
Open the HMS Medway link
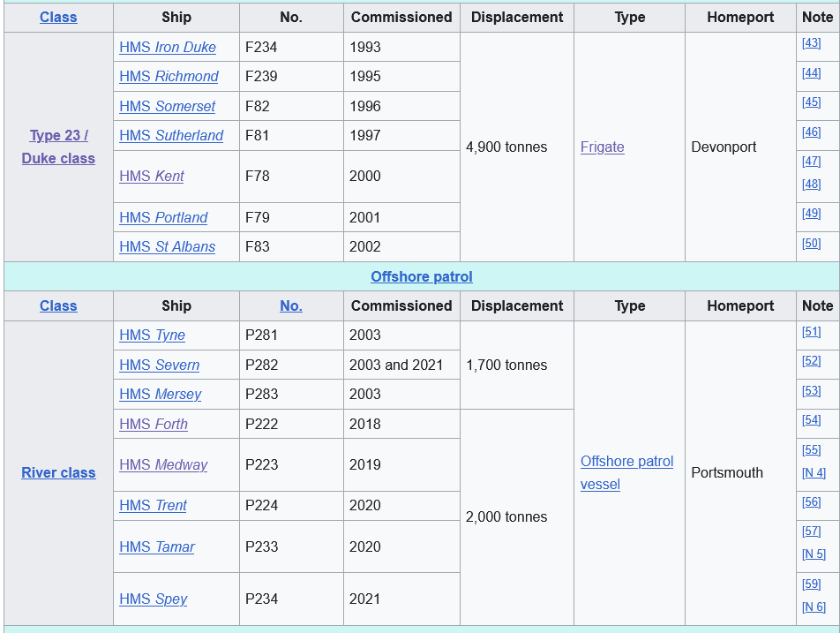[x=163, y=464]
